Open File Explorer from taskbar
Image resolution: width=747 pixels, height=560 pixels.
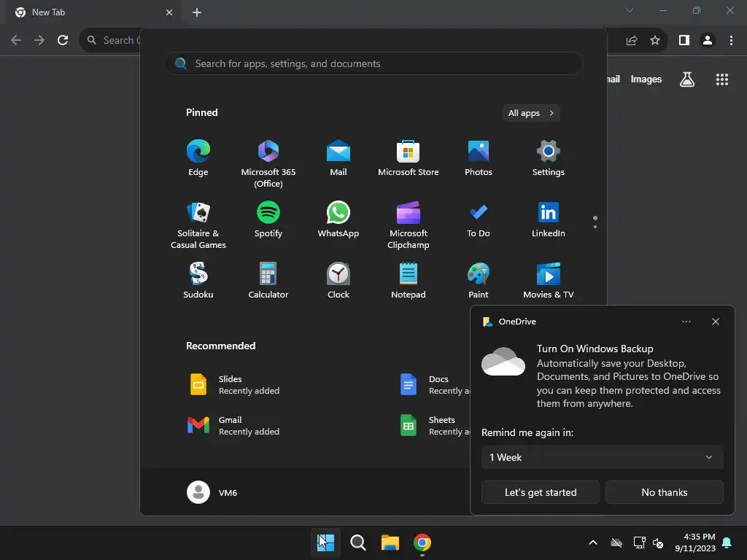click(x=390, y=542)
